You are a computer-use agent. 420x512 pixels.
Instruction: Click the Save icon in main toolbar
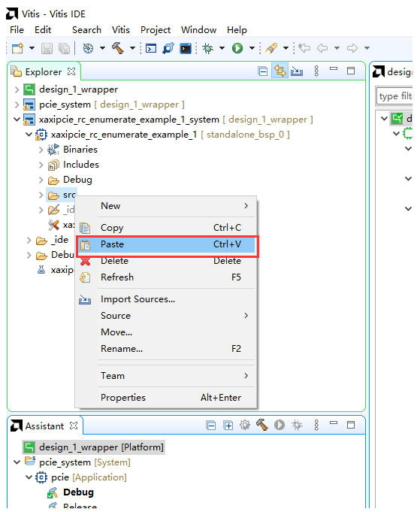(47, 48)
